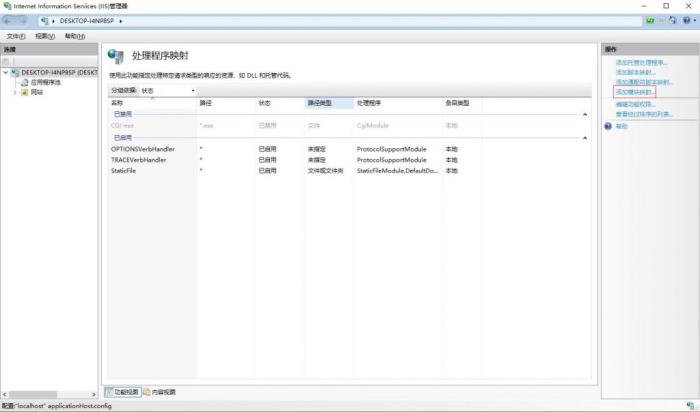Viewport: 700px width, 412px height.
Task: Click the server icon in the address bar
Action: click(44, 21)
